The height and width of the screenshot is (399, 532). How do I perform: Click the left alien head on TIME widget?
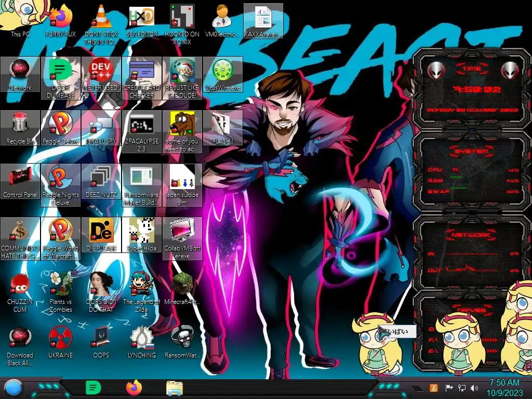pyautogui.click(x=436, y=71)
